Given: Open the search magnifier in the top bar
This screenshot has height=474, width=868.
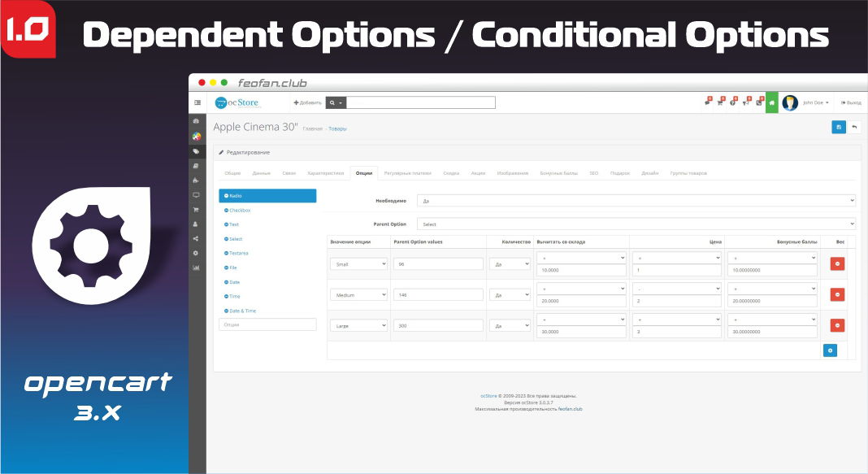Looking at the screenshot, I should (x=332, y=102).
